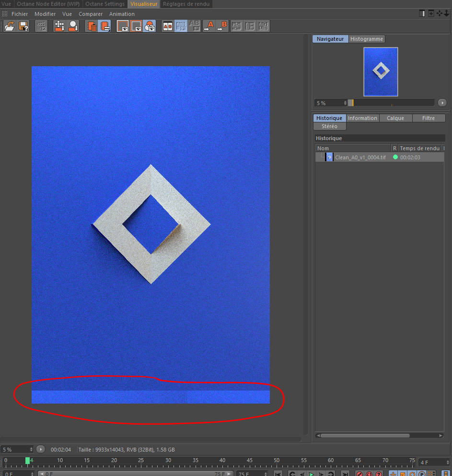Switch to the Vue tab at top left
The width and height of the screenshot is (452, 476).
point(6,4)
